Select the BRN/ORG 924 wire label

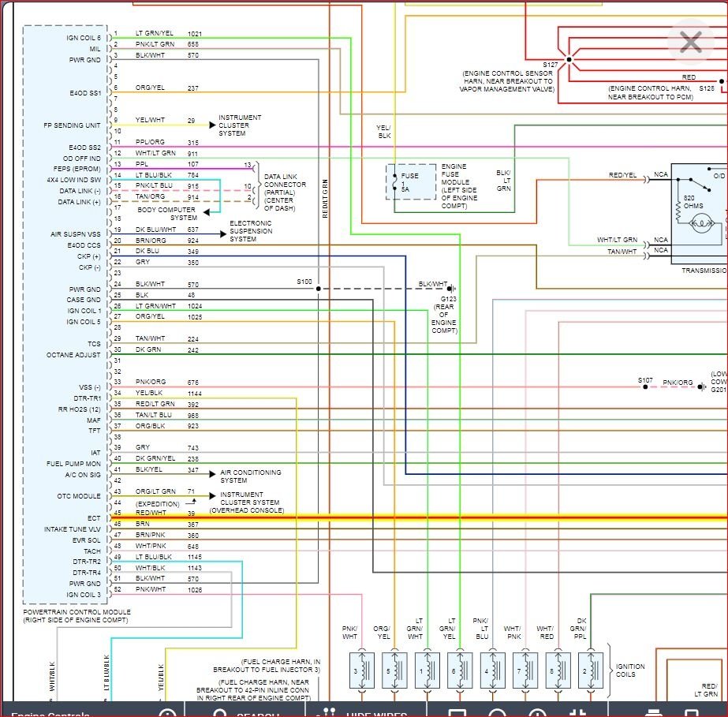coord(166,241)
